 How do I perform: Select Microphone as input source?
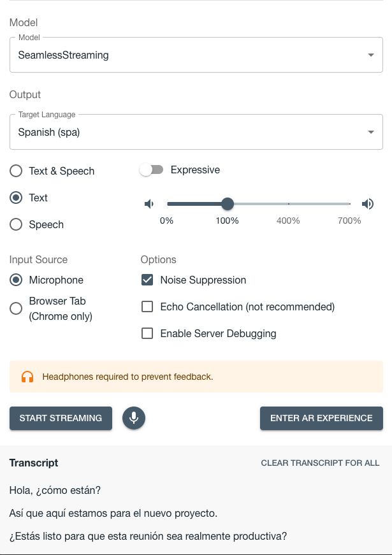16,280
